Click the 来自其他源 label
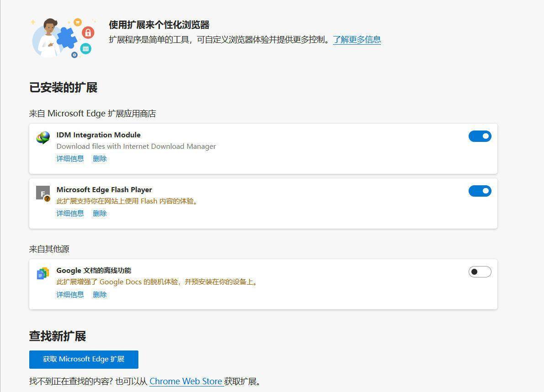Image resolution: width=544 pixels, height=392 pixels. (x=49, y=249)
